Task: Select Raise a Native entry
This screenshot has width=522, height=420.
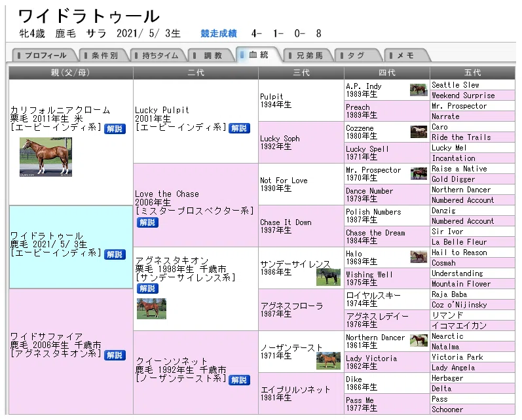Action: click(x=472, y=169)
